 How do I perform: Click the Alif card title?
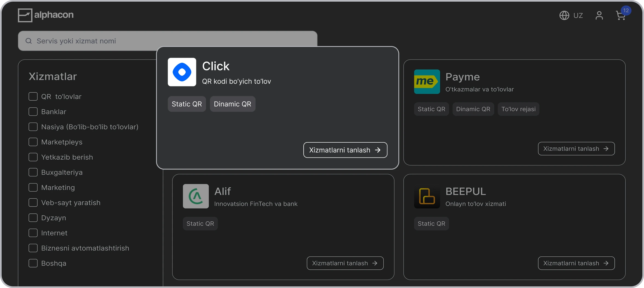coord(223,191)
